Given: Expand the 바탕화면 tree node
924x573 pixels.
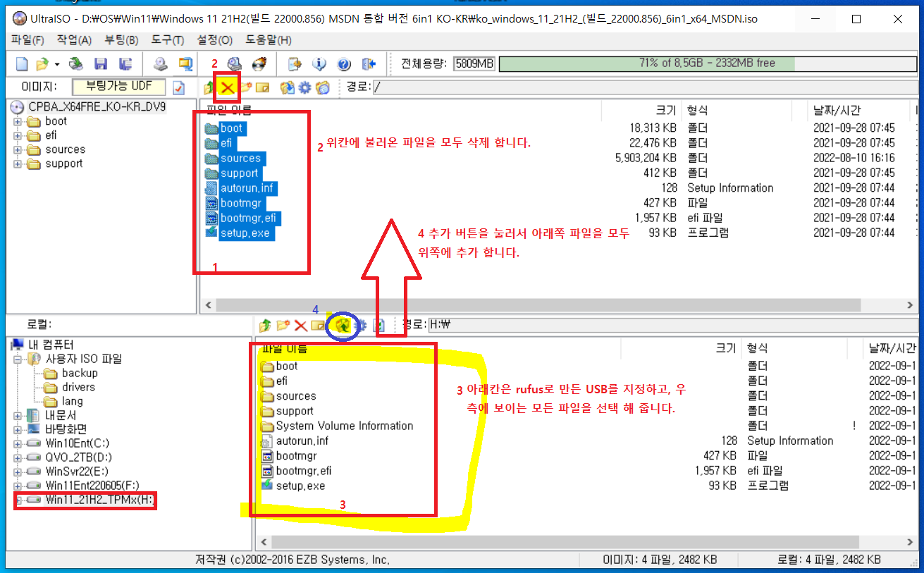Looking at the screenshot, I should 17,429.
